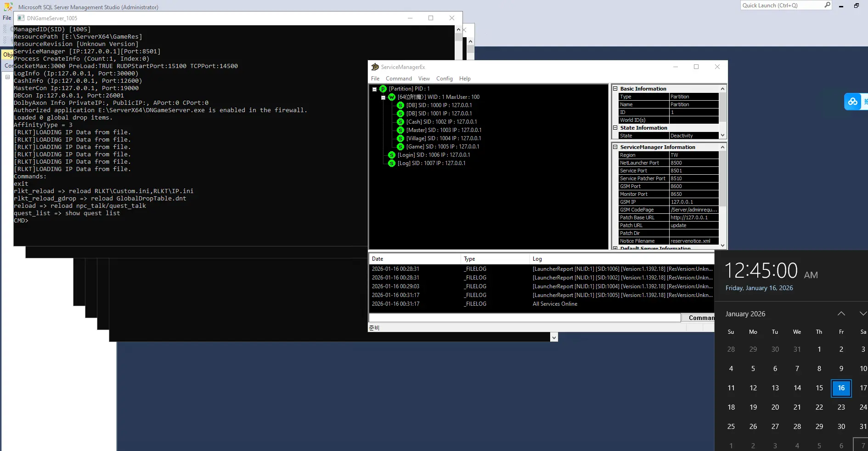The height and width of the screenshot is (451, 868).
Task: Click the status icon of Cash SID 1002
Action: point(400,122)
